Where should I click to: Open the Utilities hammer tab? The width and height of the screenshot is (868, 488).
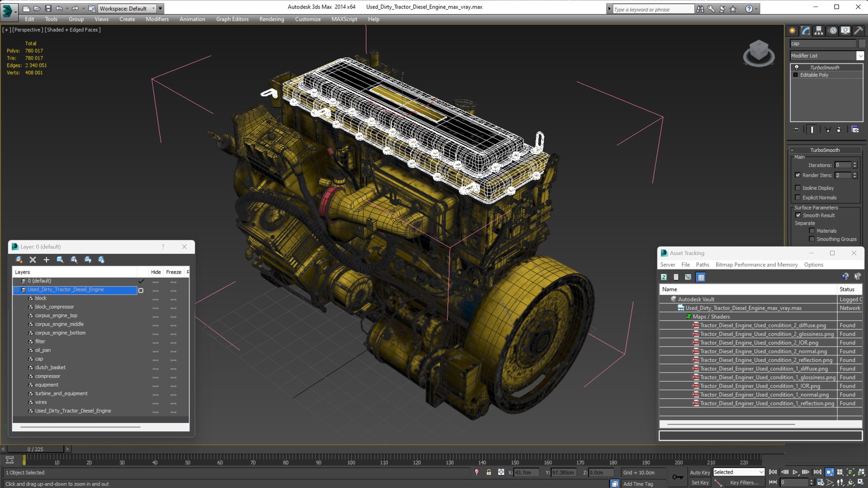click(x=858, y=31)
